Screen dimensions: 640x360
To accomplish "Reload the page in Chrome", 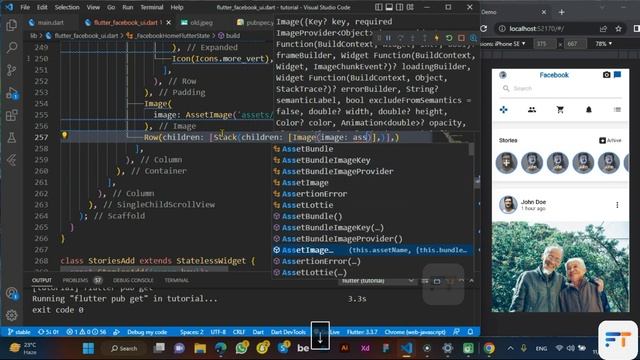I will coord(484,29).
